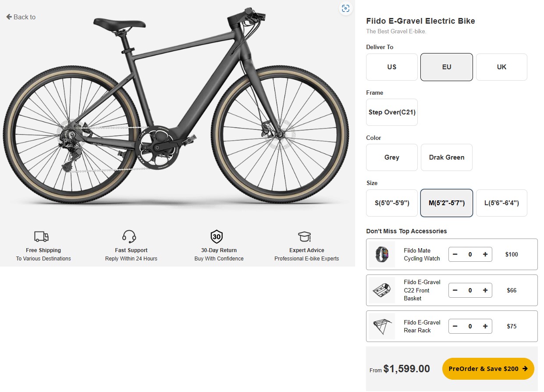Viewport: 544px width, 392px height.
Task: Click the 30-Day Return shield icon
Action: click(x=217, y=237)
